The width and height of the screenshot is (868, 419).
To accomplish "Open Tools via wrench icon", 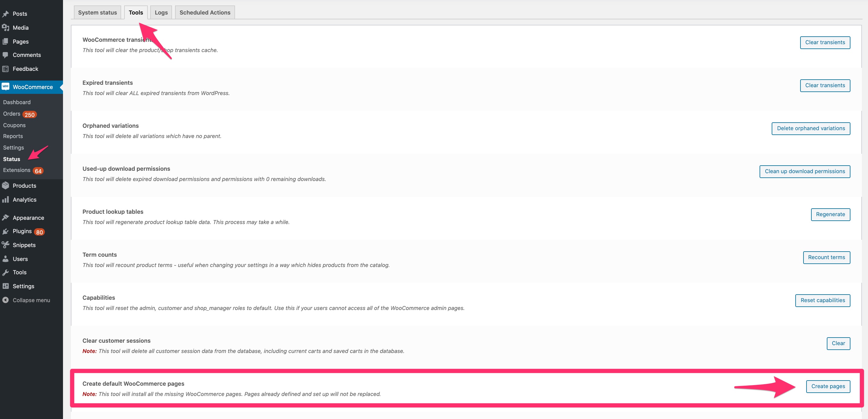I will [x=5, y=272].
